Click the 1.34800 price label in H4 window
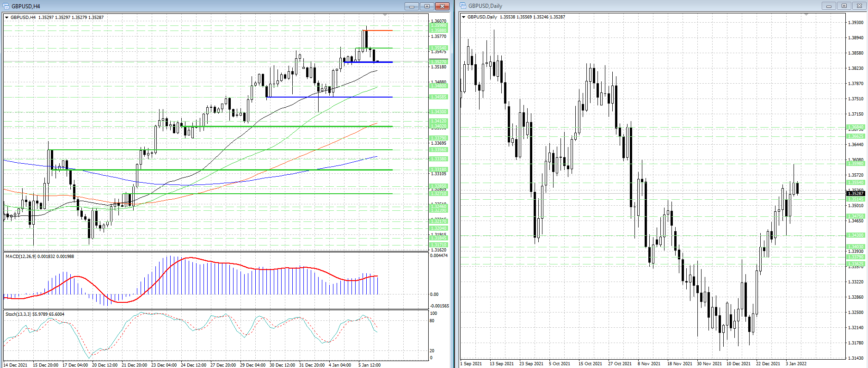This screenshot has width=868, height=368. 439,86
